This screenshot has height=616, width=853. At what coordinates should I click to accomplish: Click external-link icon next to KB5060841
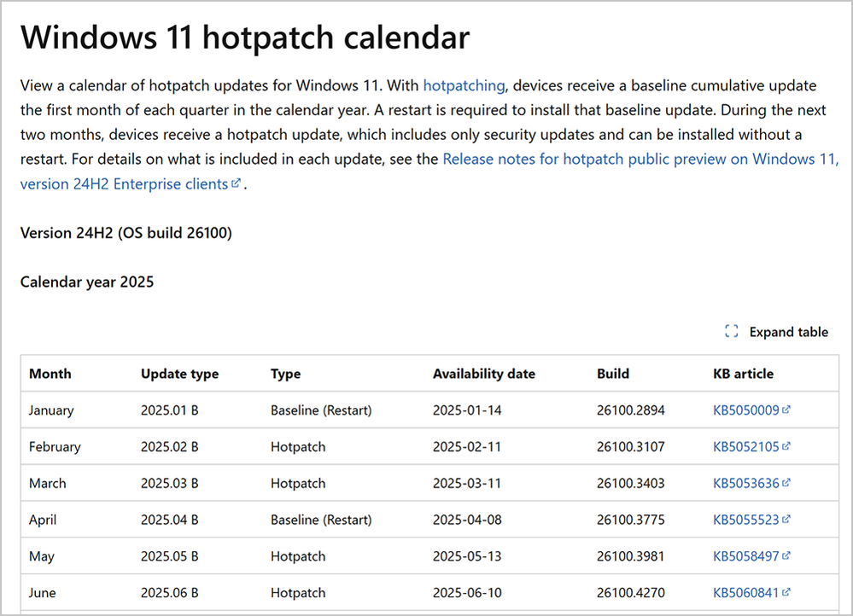point(786,592)
